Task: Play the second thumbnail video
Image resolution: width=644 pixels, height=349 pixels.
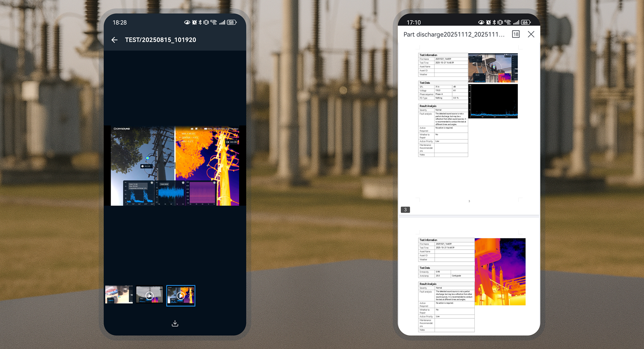Action: [149, 295]
